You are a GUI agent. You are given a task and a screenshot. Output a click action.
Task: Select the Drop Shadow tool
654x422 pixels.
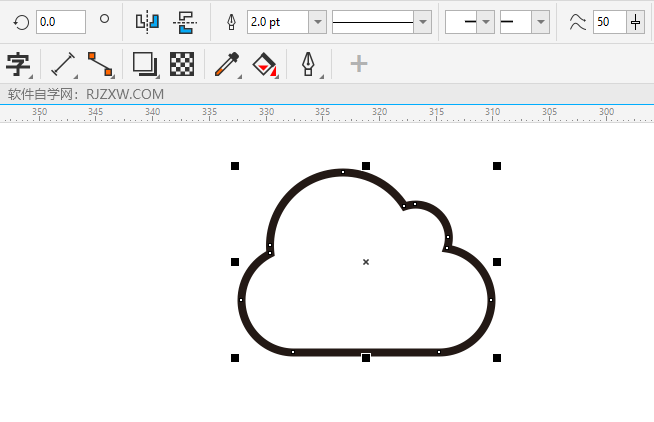click(x=145, y=64)
